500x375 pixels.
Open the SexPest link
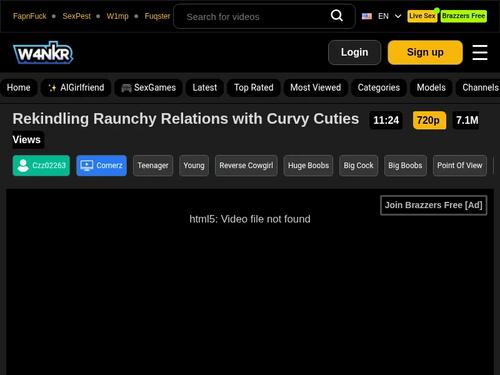tap(76, 16)
